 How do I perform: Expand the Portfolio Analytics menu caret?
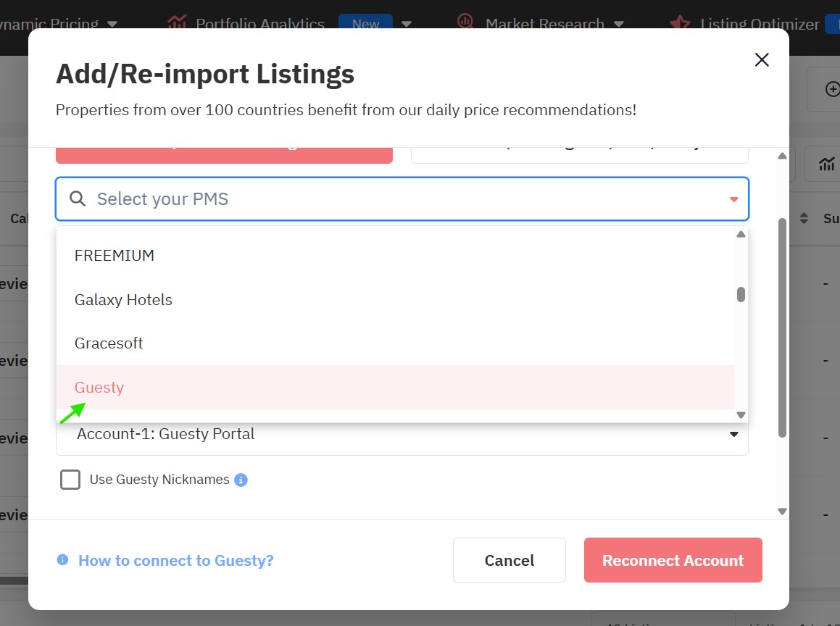tap(407, 24)
